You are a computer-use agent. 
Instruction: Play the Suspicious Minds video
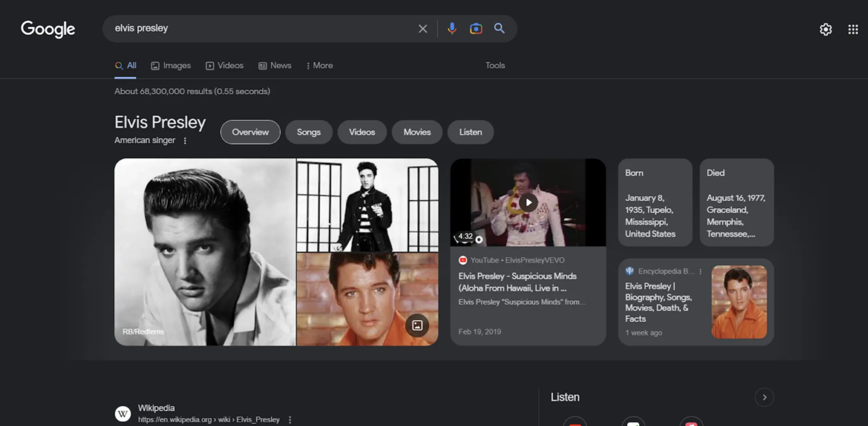(x=528, y=203)
